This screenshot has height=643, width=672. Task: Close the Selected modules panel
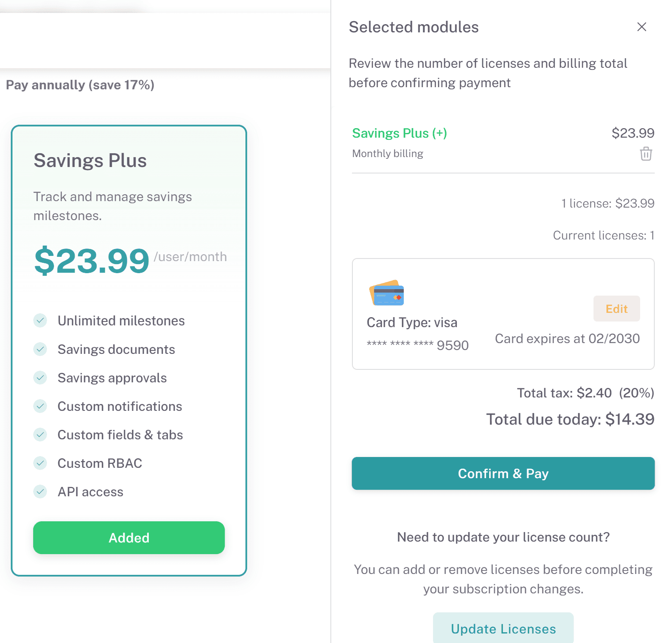(641, 27)
